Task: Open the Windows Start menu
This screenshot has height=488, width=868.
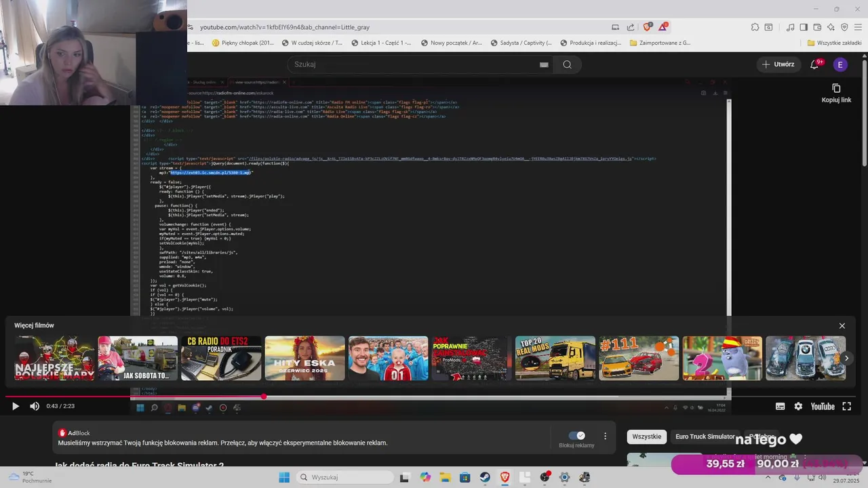Action: [284, 477]
